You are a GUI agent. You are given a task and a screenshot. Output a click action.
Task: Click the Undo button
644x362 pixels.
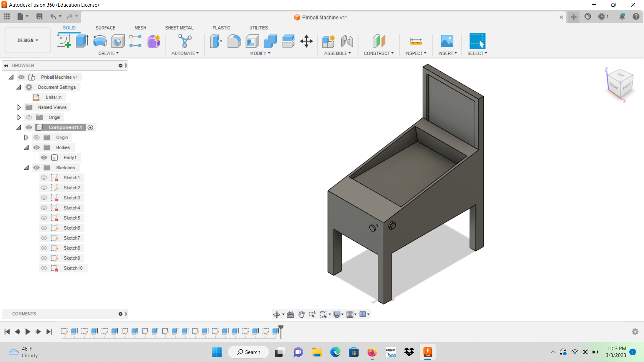point(53,16)
